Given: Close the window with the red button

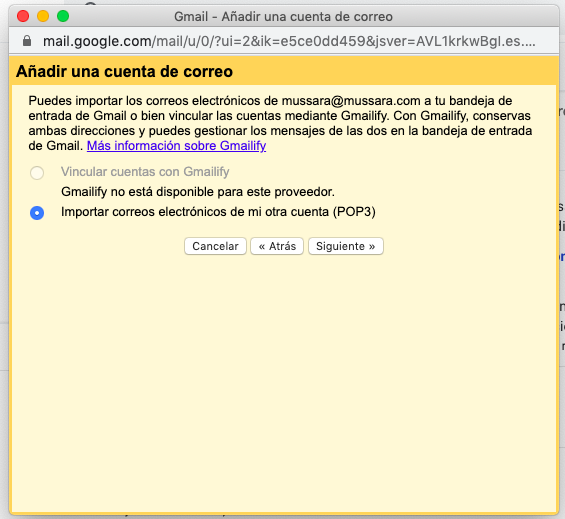Looking at the screenshot, I should [x=23, y=16].
